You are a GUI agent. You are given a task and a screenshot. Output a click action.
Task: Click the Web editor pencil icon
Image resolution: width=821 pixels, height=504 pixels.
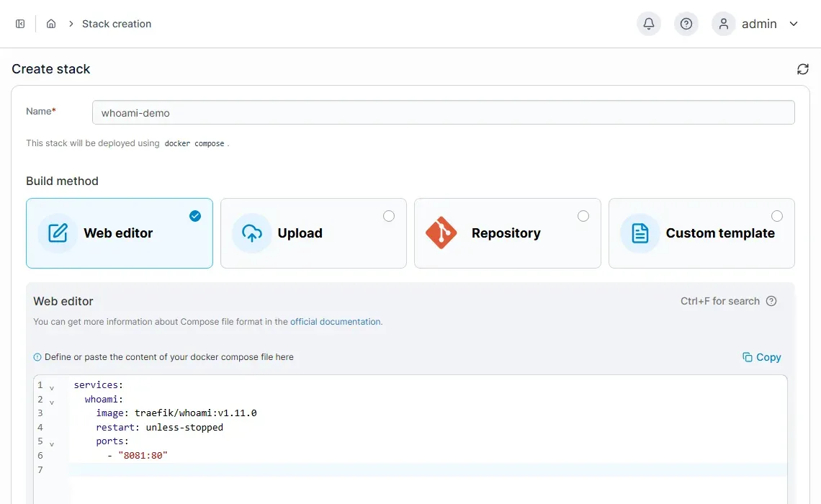click(x=58, y=233)
